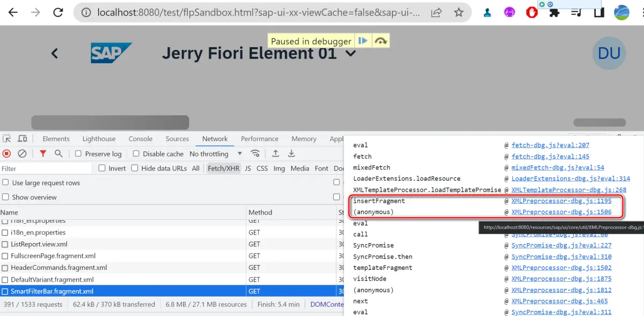This screenshot has height=316, width=644.
Task: Resume script execution in paused debugger overlay
Action: 363,41
